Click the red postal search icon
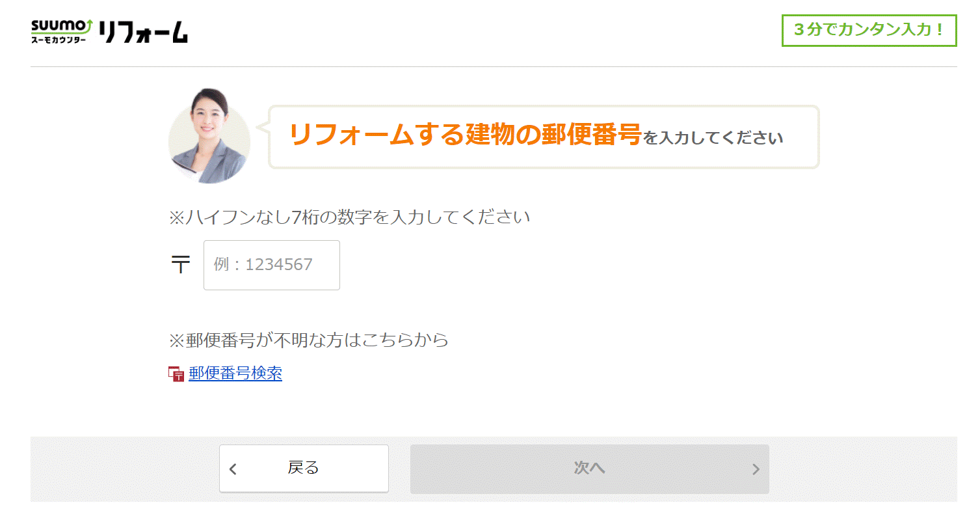 pyautogui.click(x=176, y=374)
